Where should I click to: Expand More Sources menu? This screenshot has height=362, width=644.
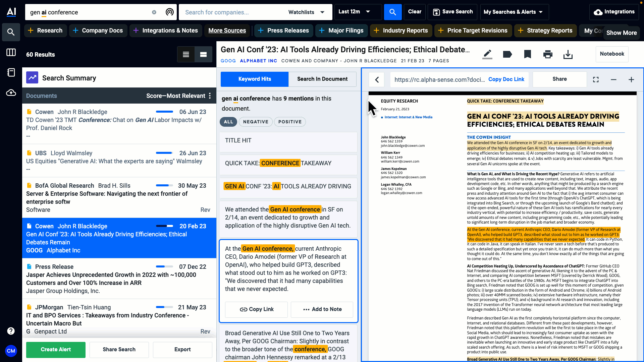tap(227, 31)
